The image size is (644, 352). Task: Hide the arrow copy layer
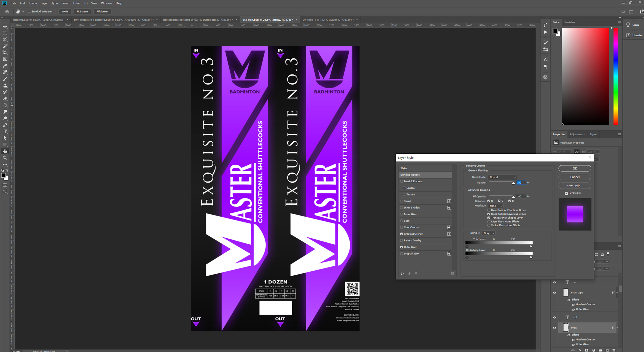pyautogui.click(x=554, y=292)
